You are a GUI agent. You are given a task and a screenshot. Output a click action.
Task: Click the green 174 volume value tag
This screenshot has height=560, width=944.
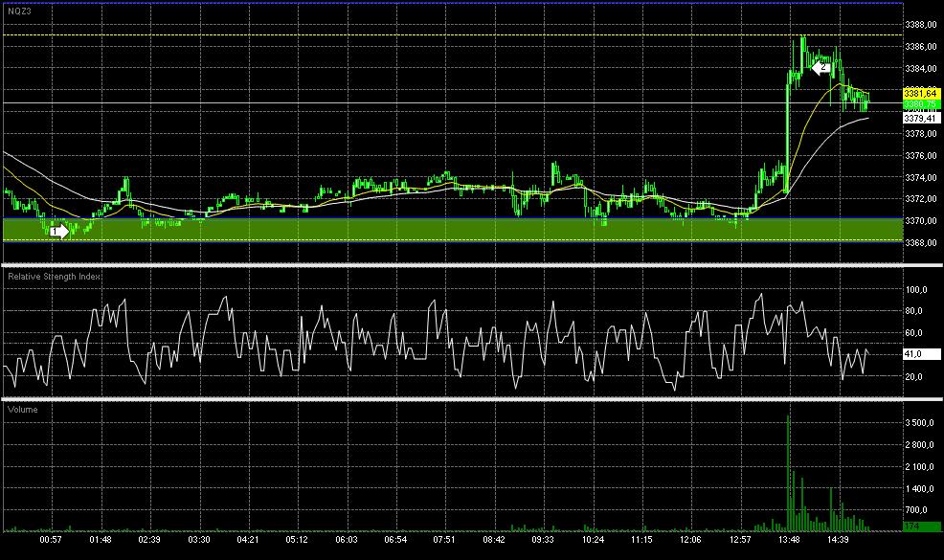(921, 526)
